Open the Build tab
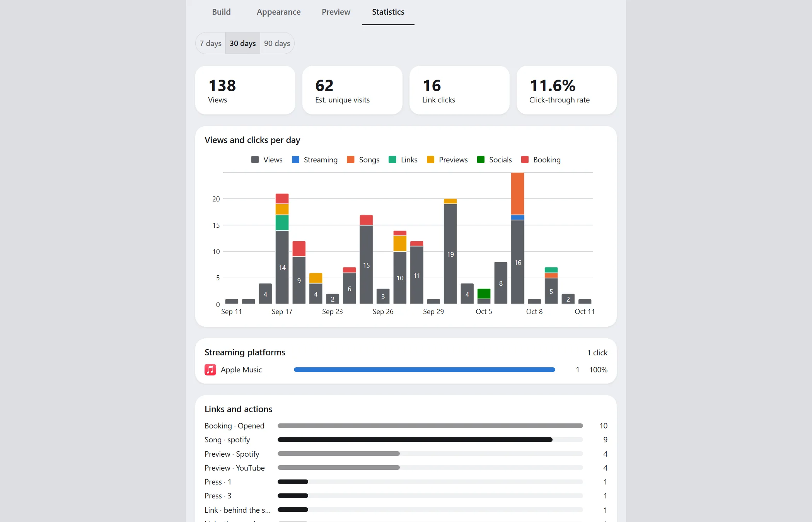812x522 pixels. click(x=221, y=12)
